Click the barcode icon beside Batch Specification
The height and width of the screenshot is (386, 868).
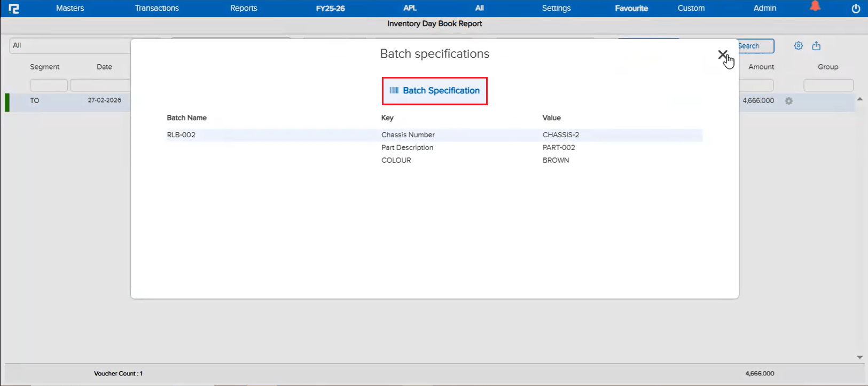pos(394,91)
